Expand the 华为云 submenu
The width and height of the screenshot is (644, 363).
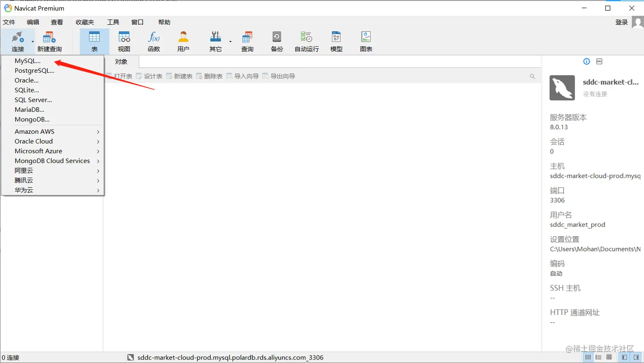click(53, 190)
